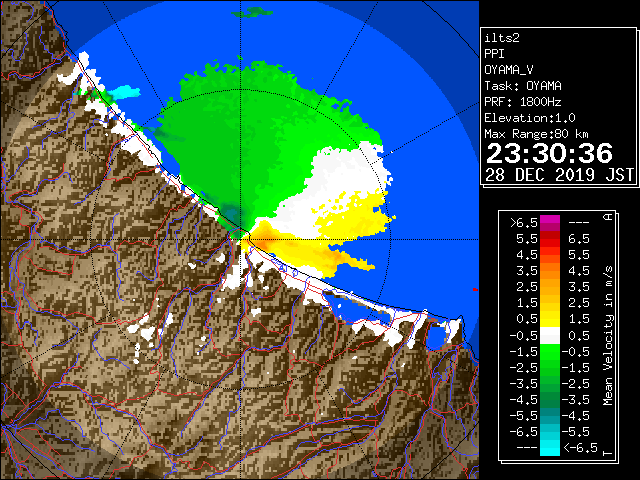Click the 23:30:36 timestamp
640x480 pixels.
[549, 153]
